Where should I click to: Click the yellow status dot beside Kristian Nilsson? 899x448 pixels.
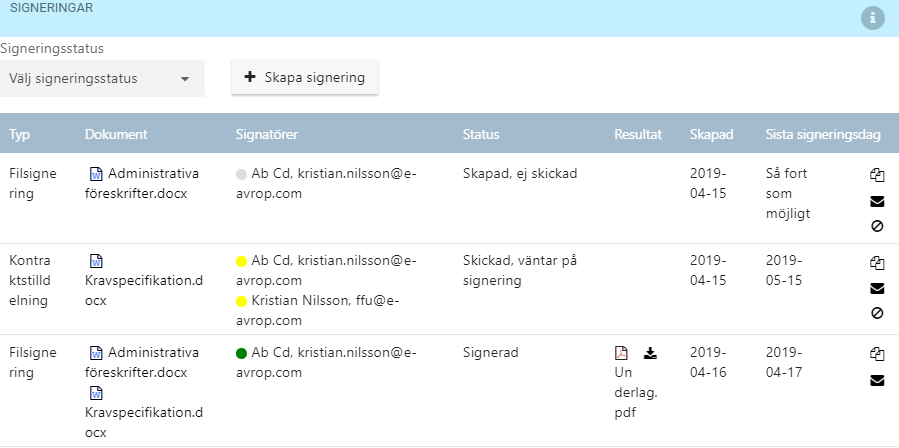241,302
